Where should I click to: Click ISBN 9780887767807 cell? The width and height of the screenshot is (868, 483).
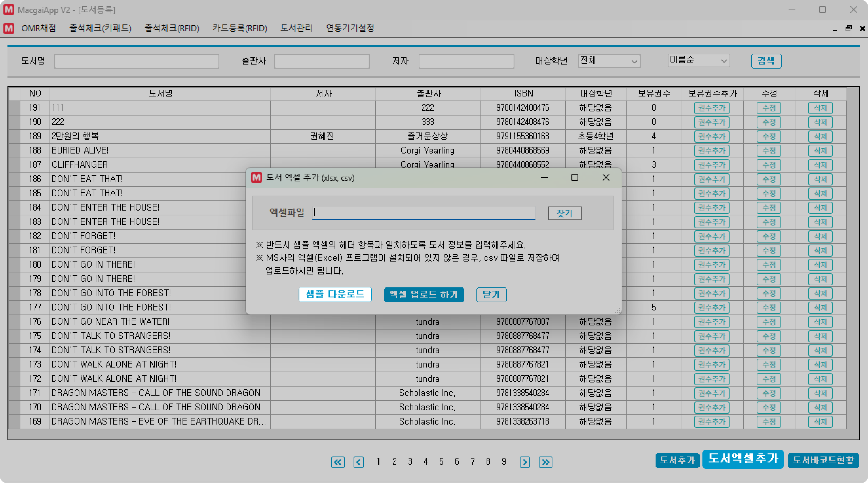523,322
